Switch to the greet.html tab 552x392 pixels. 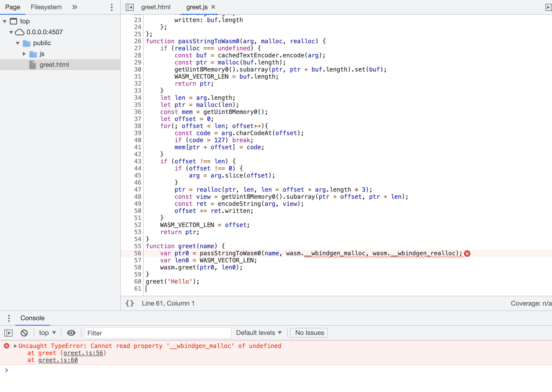(x=156, y=7)
